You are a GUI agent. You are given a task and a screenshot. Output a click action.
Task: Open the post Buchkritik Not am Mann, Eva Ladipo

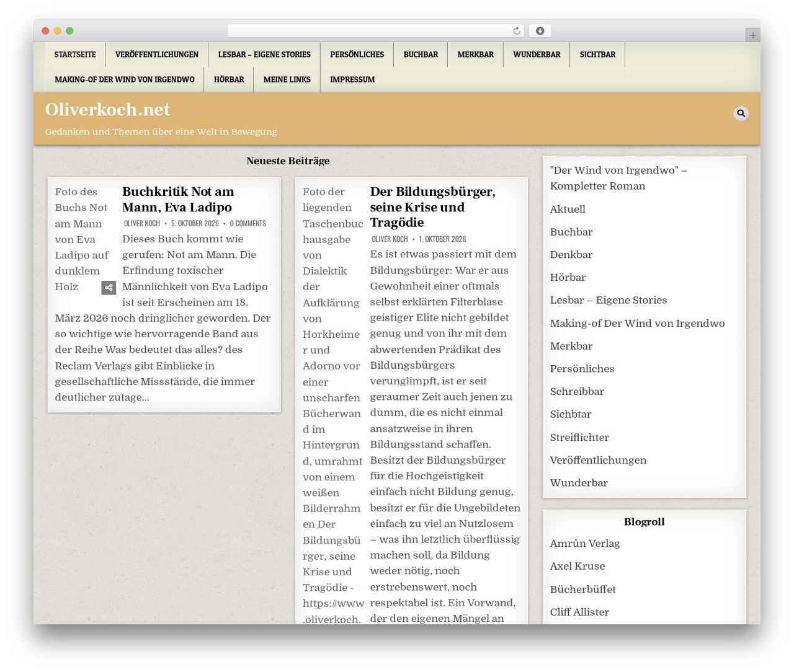[x=178, y=200]
